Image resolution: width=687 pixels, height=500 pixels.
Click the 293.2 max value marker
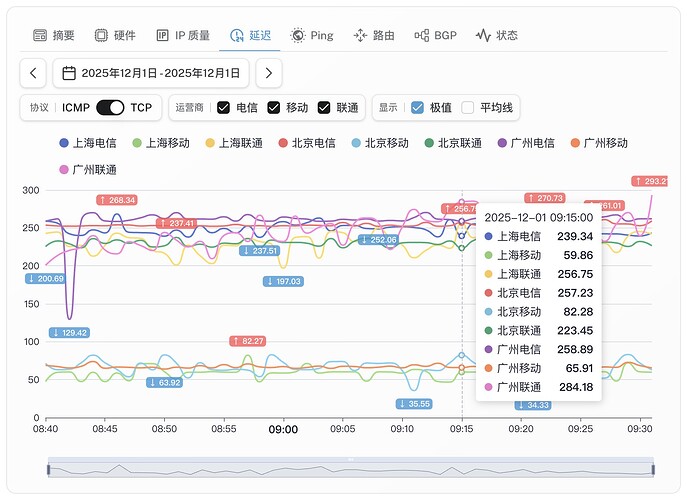pyautogui.click(x=650, y=181)
